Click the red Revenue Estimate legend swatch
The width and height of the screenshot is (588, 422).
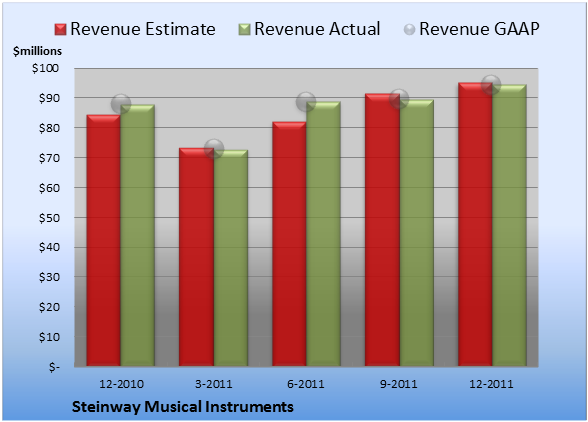coord(60,29)
